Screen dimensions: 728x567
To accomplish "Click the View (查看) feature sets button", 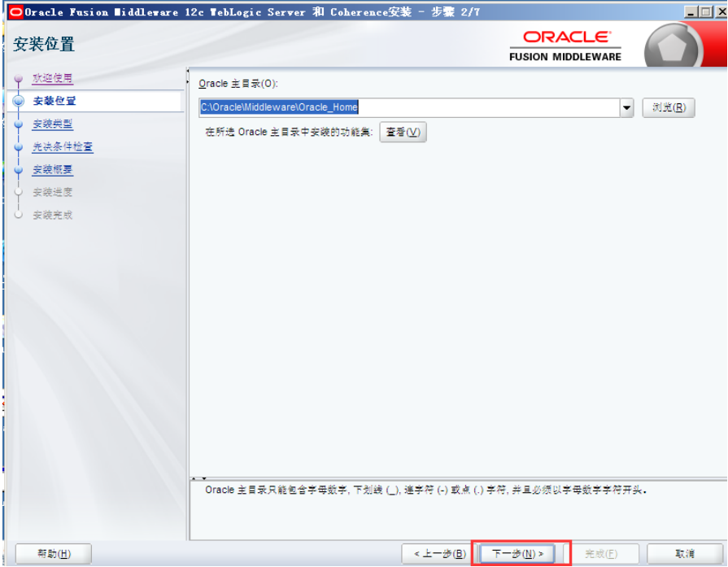I will 403,132.
